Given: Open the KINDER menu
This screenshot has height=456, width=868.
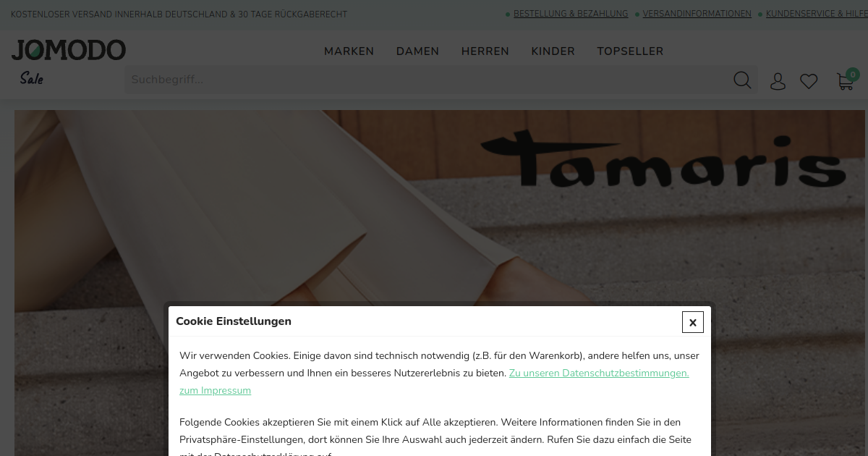Looking at the screenshot, I should (x=553, y=51).
